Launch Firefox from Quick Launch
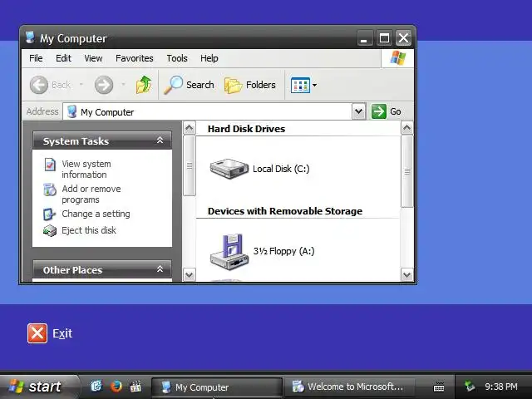The width and height of the screenshot is (532, 399). (x=116, y=386)
